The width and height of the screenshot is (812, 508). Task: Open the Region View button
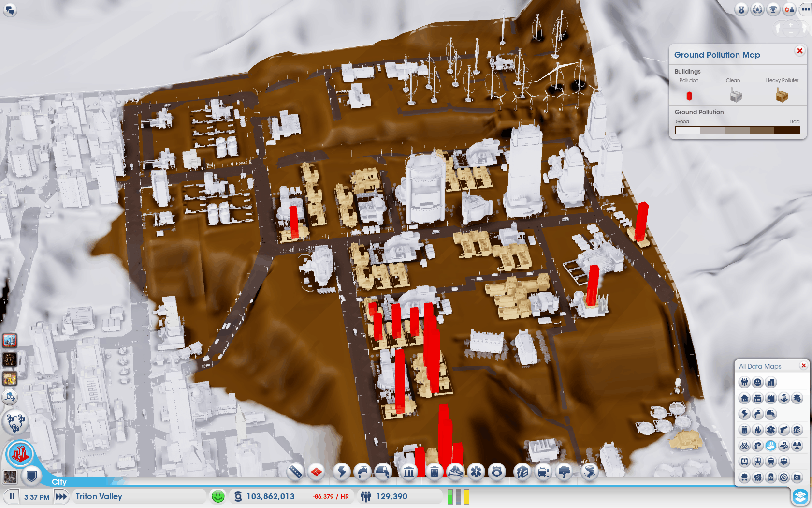pyautogui.click(x=15, y=421)
